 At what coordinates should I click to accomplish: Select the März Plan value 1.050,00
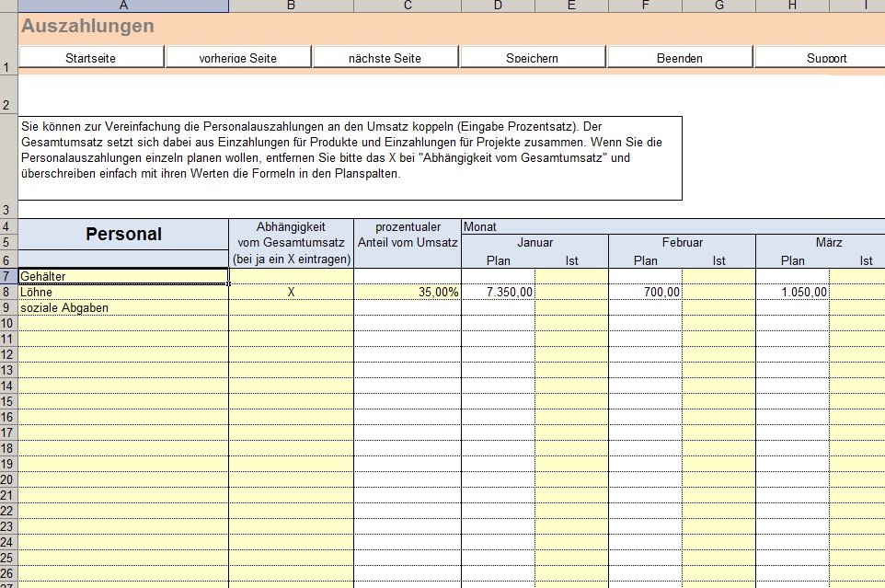tap(792, 292)
